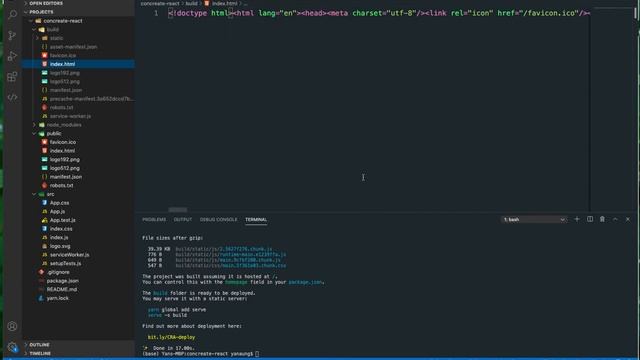This screenshot has height=360, width=640.
Task: Open App.css in src folder
Action: pyautogui.click(x=60, y=203)
